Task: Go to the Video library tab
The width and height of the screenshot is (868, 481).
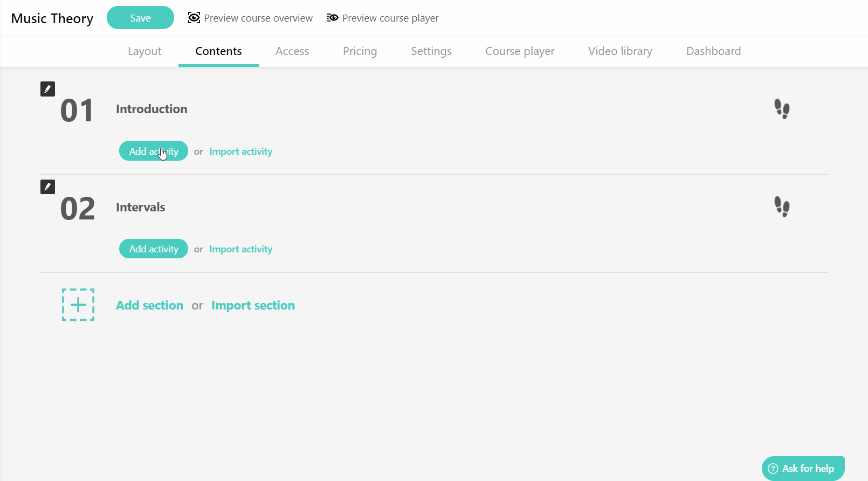Action: click(620, 51)
